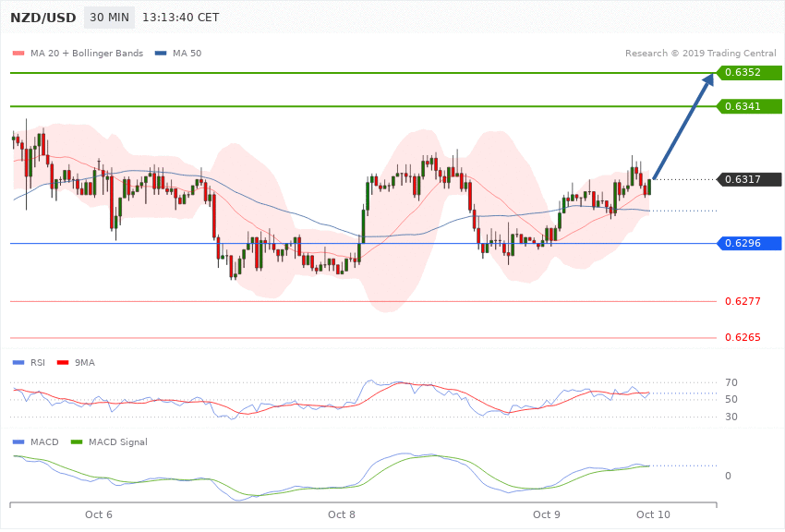Click the RSI 50 axis value

(731, 399)
